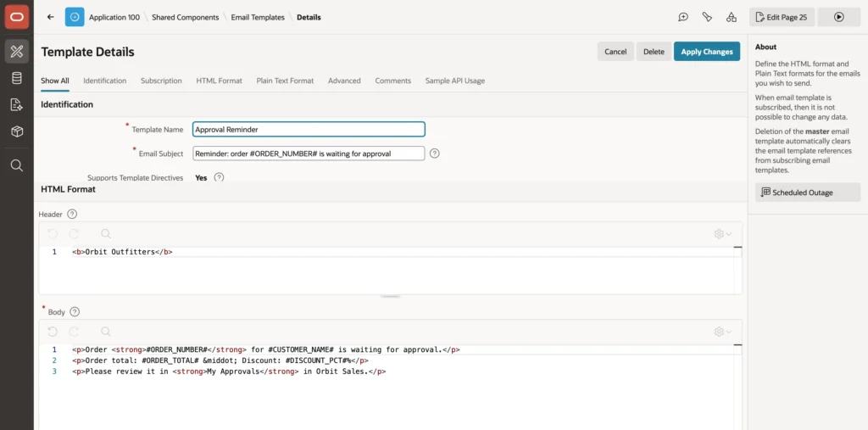Click find icon in Header editor
Viewport: 868px width, 430px height.
pyautogui.click(x=106, y=234)
